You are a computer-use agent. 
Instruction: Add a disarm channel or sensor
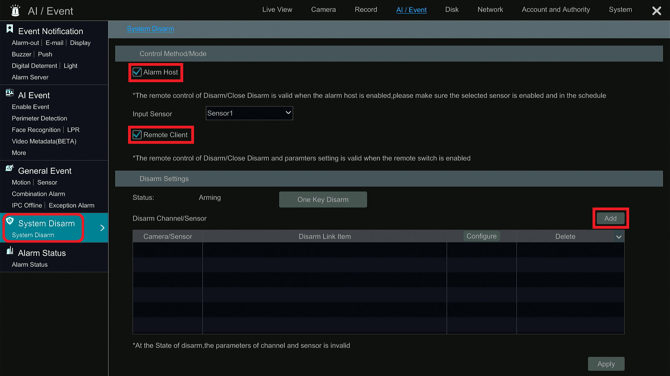(610, 218)
